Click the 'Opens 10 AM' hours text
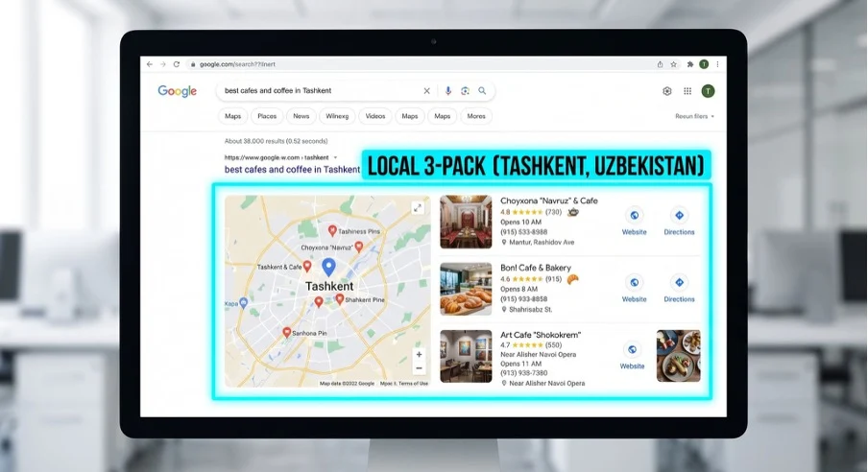 521,222
